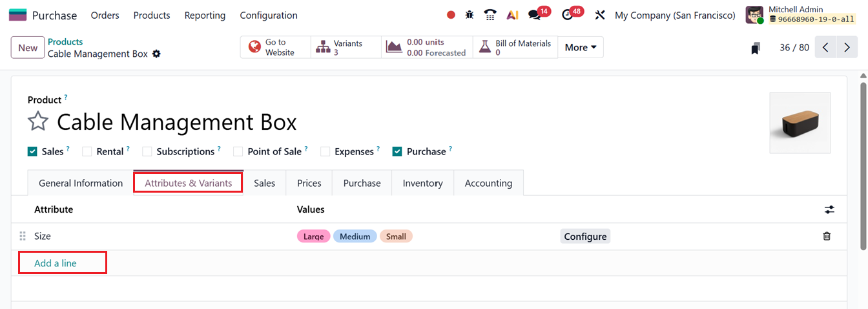Image resolution: width=868 pixels, height=309 pixels.
Task: Open activities clock icon with 48 badge
Action: (x=568, y=15)
